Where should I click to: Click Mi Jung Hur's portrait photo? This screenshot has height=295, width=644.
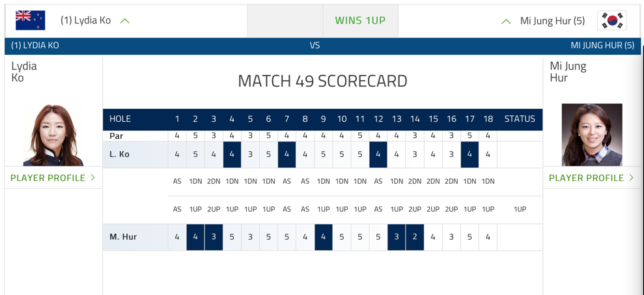click(x=592, y=135)
